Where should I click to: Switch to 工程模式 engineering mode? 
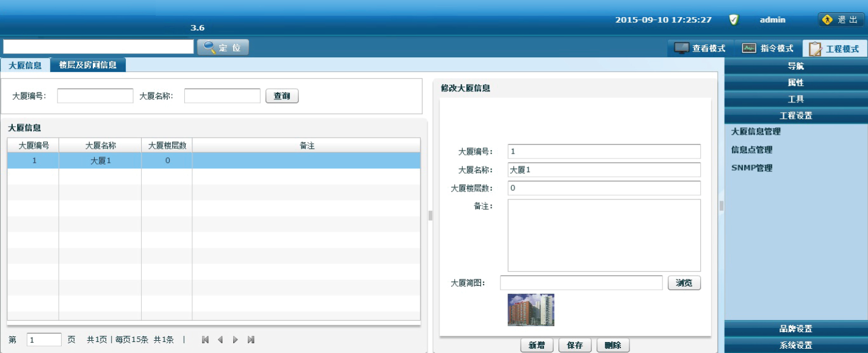pyautogui.click(x=834, y=49)
